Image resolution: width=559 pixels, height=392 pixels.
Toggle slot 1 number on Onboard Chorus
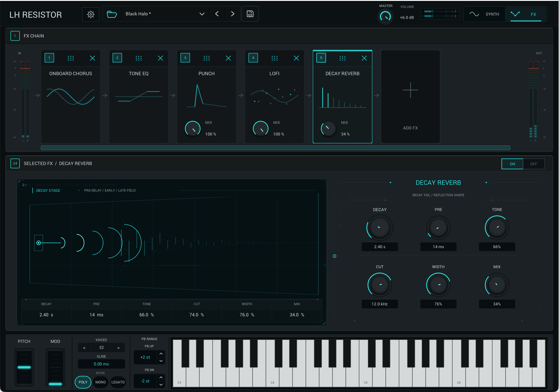(x=49, y=58)
